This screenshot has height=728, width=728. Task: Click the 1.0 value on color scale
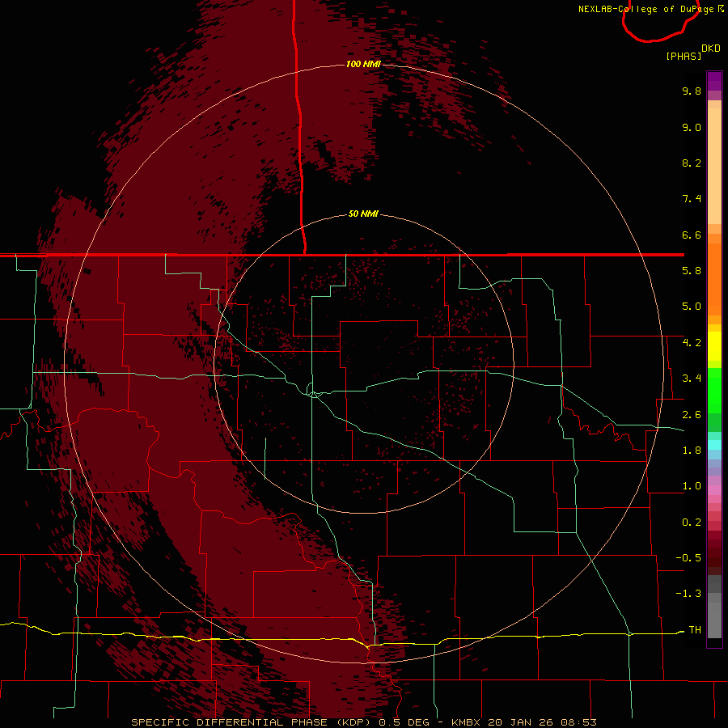(x=692, y=486)
